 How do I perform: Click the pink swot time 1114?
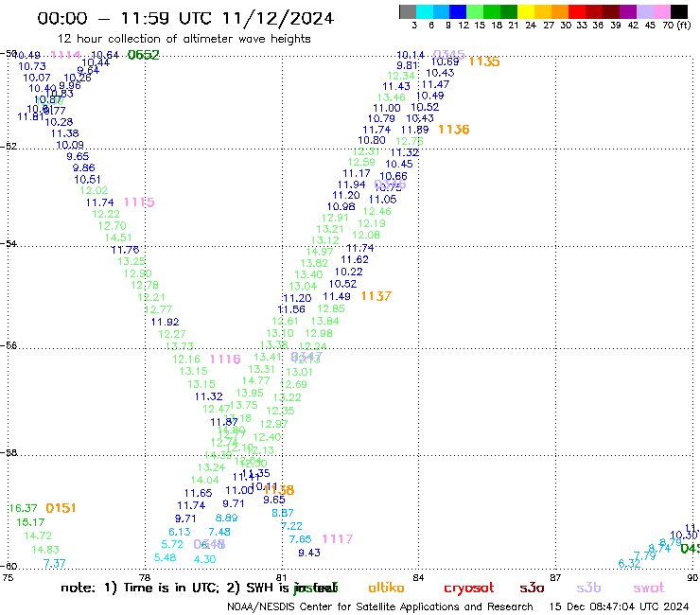point(65,55)
